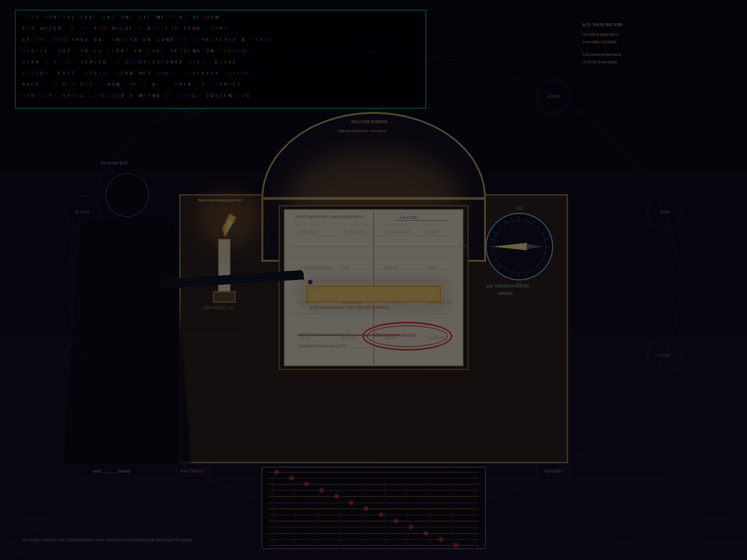
Task: Click the red bead on abacus second row
Action: point(291,478)
